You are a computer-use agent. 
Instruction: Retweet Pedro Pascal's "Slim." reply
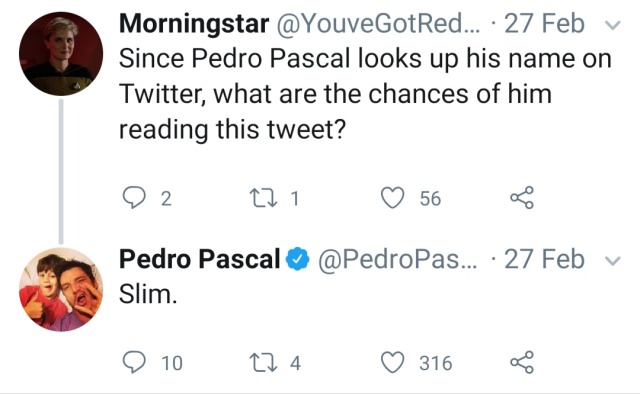263,362
